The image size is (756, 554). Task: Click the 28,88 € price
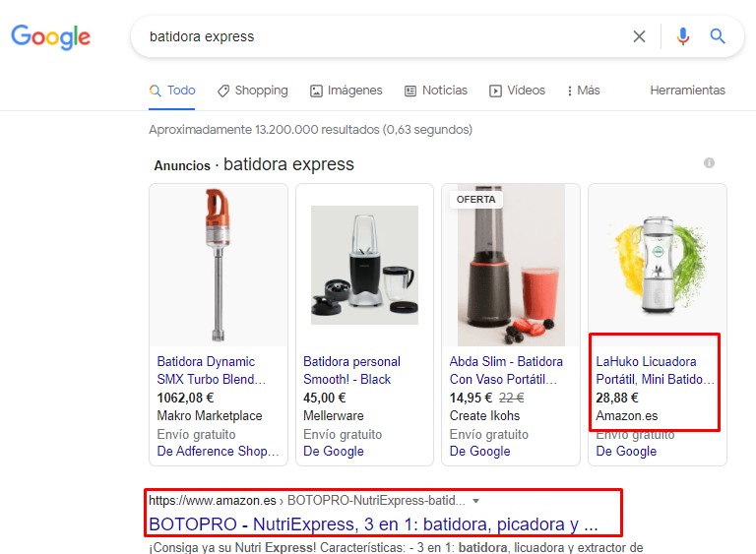click(x=617, y=398)
